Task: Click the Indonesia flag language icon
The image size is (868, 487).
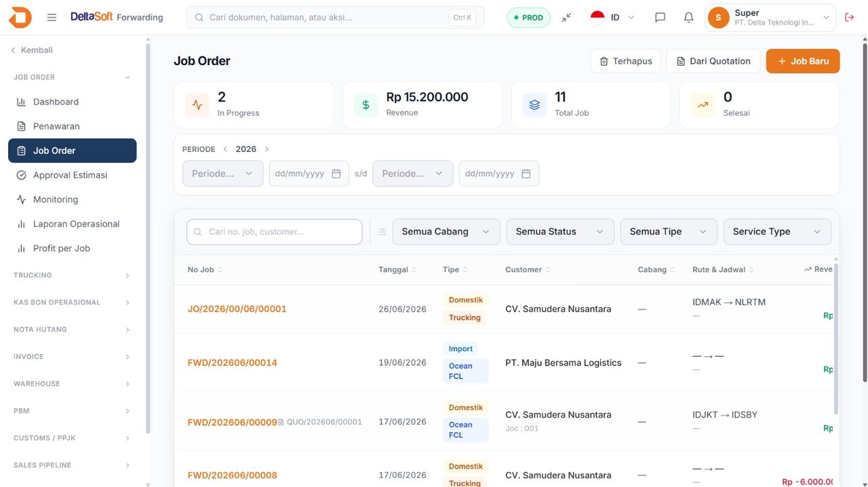Action: 597,18
